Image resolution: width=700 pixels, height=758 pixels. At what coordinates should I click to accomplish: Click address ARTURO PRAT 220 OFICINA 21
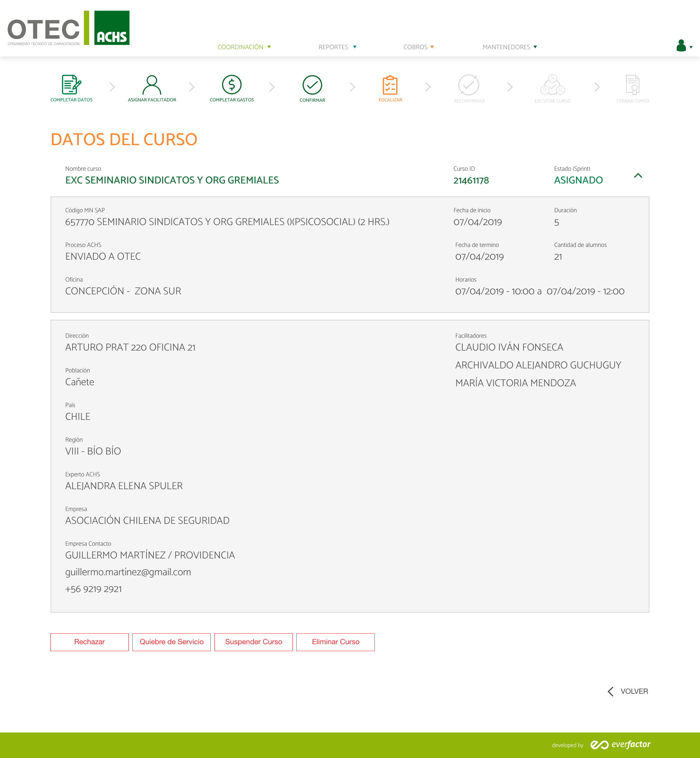point(130,347)
